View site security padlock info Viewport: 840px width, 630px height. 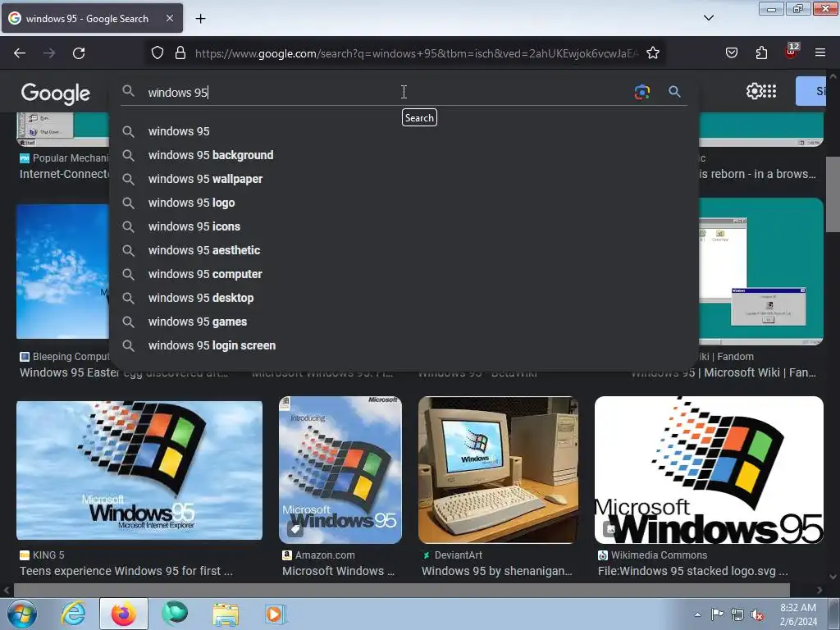(x=180, y=53)
